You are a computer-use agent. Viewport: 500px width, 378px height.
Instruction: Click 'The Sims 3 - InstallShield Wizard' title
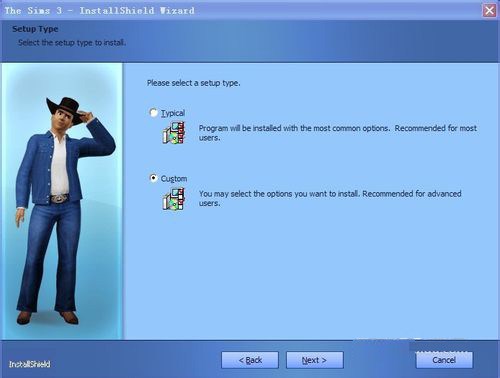[99, 11]
